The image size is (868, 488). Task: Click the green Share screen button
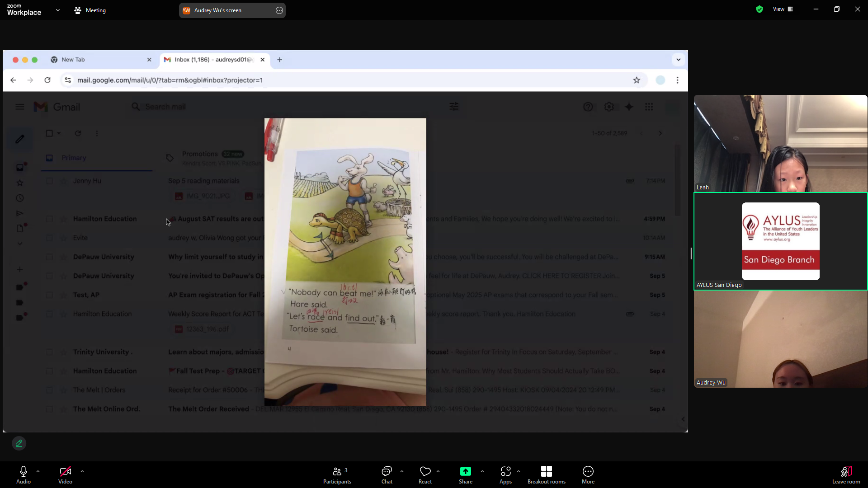pyautogui.click(x=466, y=475)
